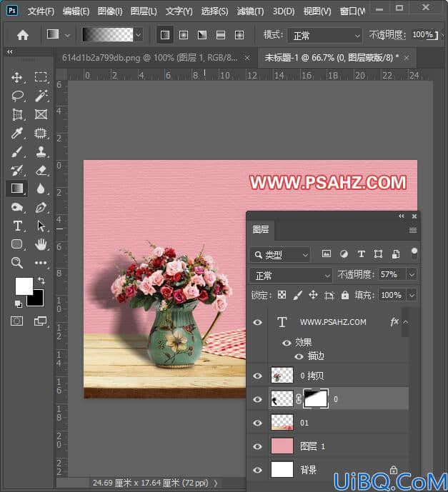Reset default foreground and background colors

pyautogui.click(x=18, y=303)
